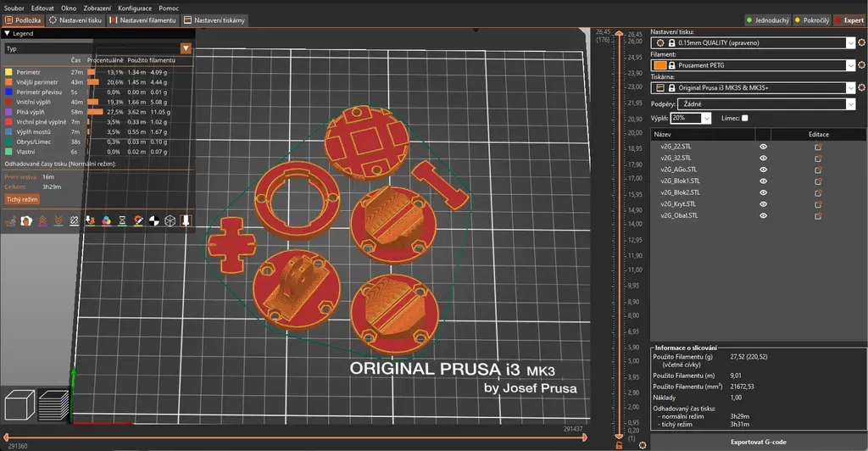Hide v2G_AGo.STL with its eye icon

763,170
